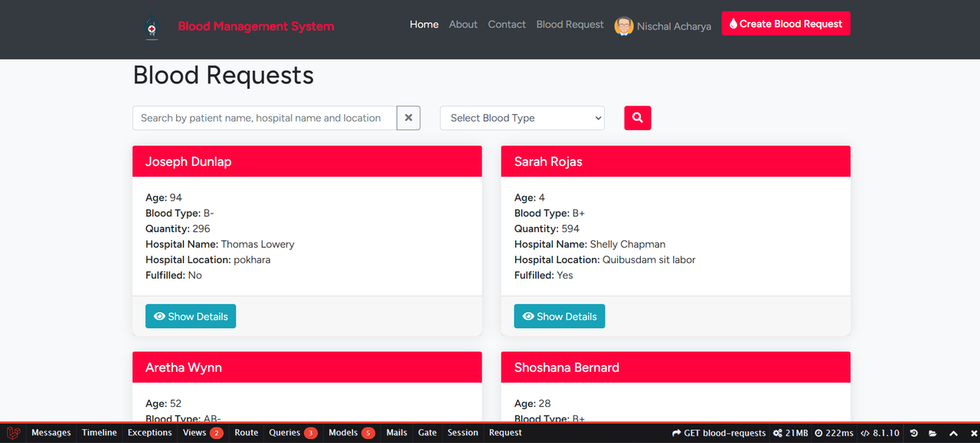Screen dimensions: 980x443
Task: Expand the Select Blood Type dropdown
Action: [522, 118]
